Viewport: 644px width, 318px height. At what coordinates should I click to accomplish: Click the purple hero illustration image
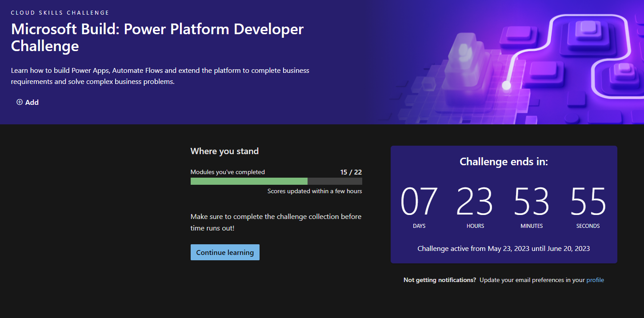(507, 62)
